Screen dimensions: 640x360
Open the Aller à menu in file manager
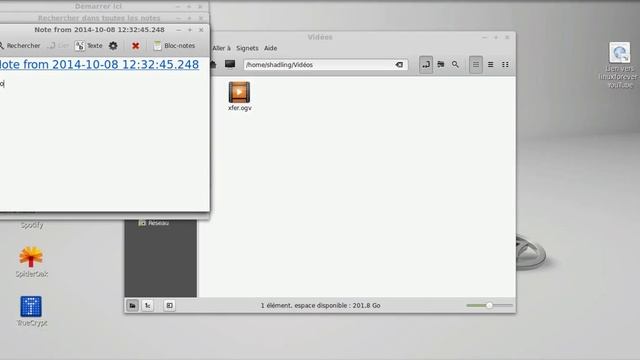pos(222,48)
